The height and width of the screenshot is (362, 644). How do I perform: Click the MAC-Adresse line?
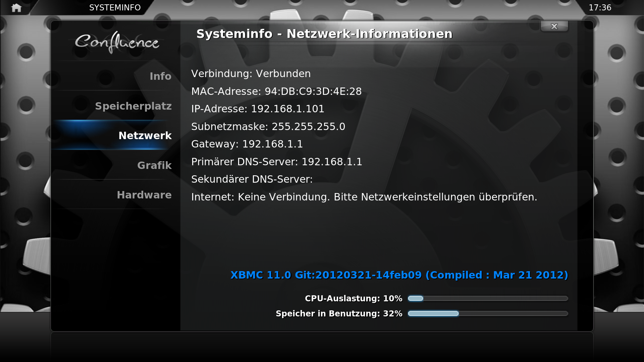pyautogui.click(x=276, y=92)
